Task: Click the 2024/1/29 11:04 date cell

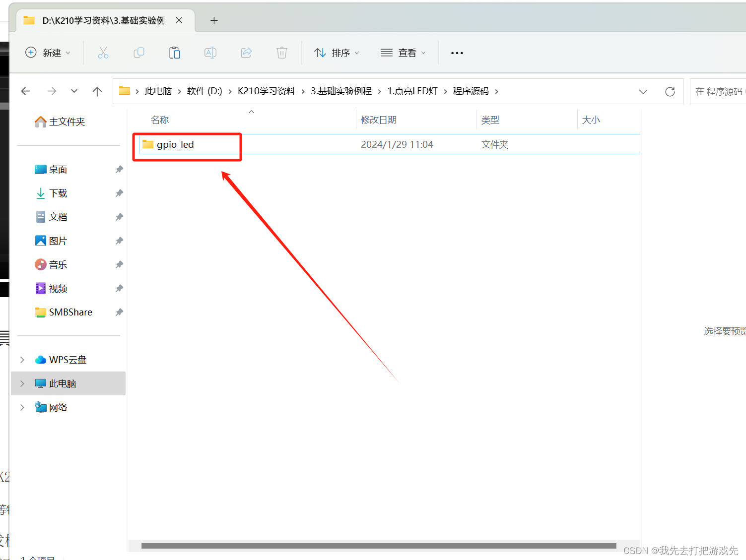Action: (397, 144)
